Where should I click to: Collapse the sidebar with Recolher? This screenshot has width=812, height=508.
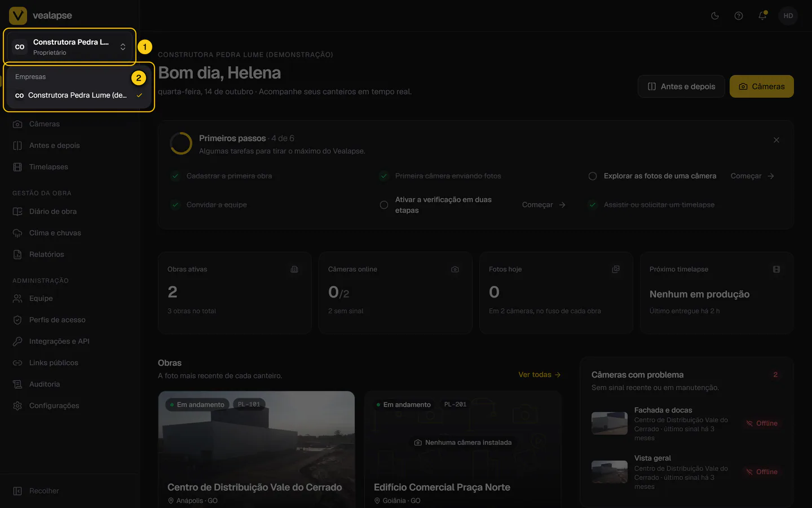tap(70, 491)
